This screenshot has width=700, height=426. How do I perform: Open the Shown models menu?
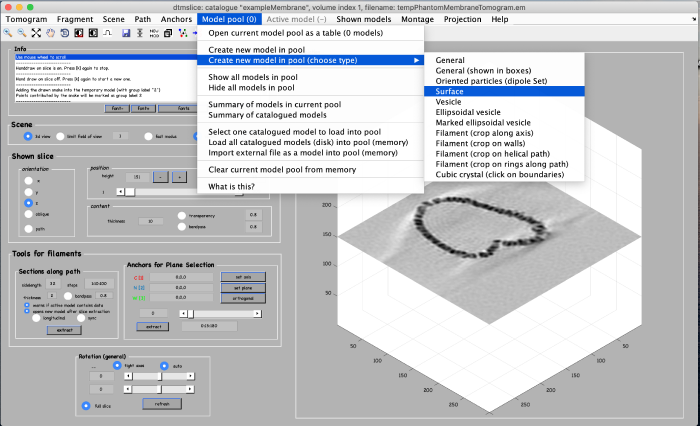click(364, 19)
